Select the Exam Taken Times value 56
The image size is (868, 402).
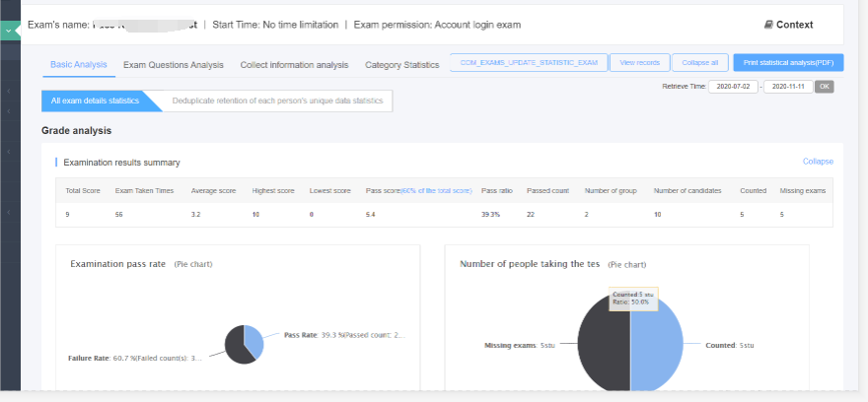pos(118,215)
